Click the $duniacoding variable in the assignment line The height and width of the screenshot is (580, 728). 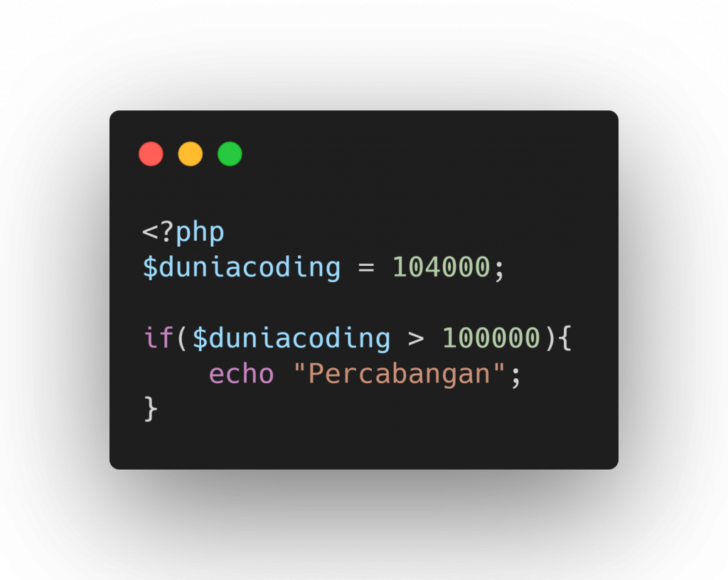[x=242, y=268]
